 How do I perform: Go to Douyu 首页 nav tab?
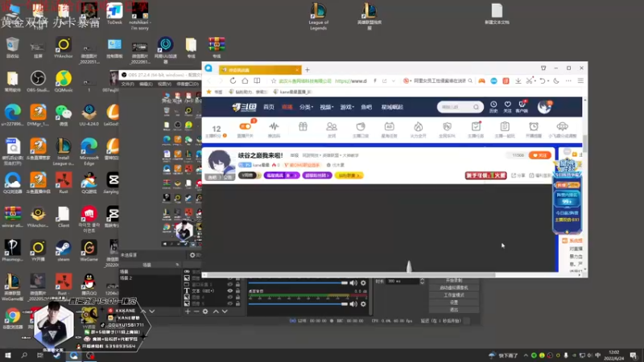269,107
